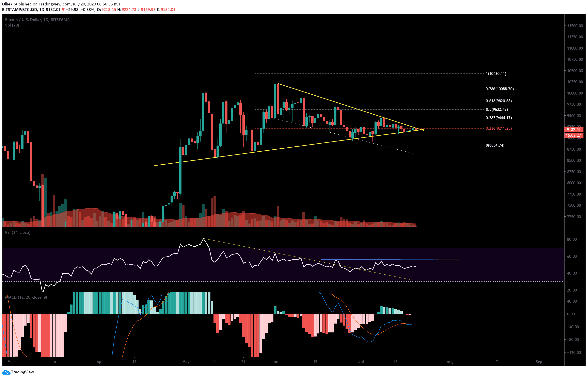Click the Bitcoin / U.S. Dollar chart title

tap(37, 20)
